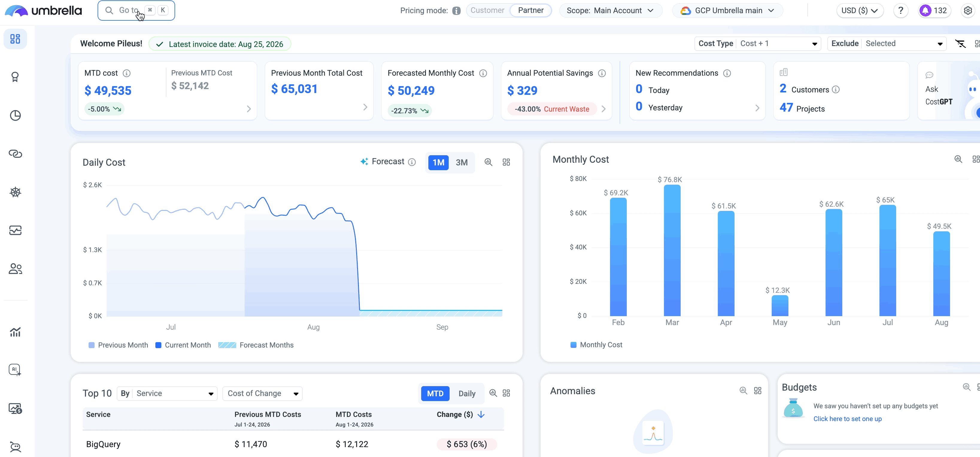
Task: Expand the Cost Type dropdown
Action: [757, 44]
